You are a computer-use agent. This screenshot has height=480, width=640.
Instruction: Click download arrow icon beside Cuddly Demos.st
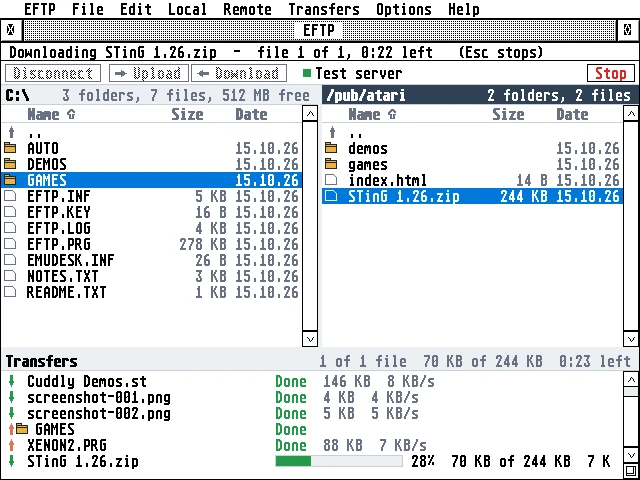coord(11,382)
